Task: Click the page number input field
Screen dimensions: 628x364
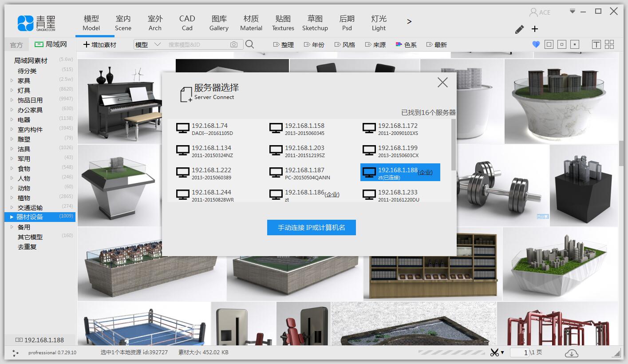Action: pyautogui.click(x=520, y=352)
